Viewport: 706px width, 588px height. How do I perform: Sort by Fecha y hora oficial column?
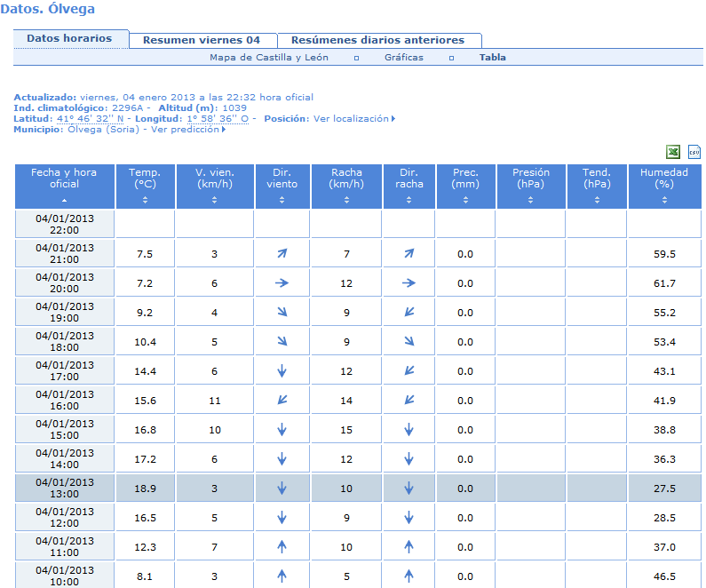pyautogui.click(x=65, y=201)
